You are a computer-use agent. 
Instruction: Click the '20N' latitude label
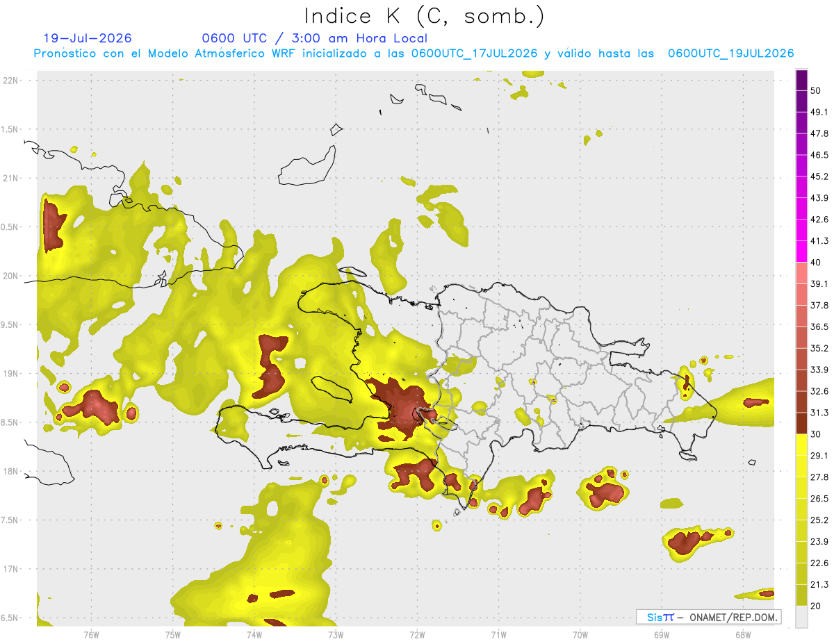10,276
